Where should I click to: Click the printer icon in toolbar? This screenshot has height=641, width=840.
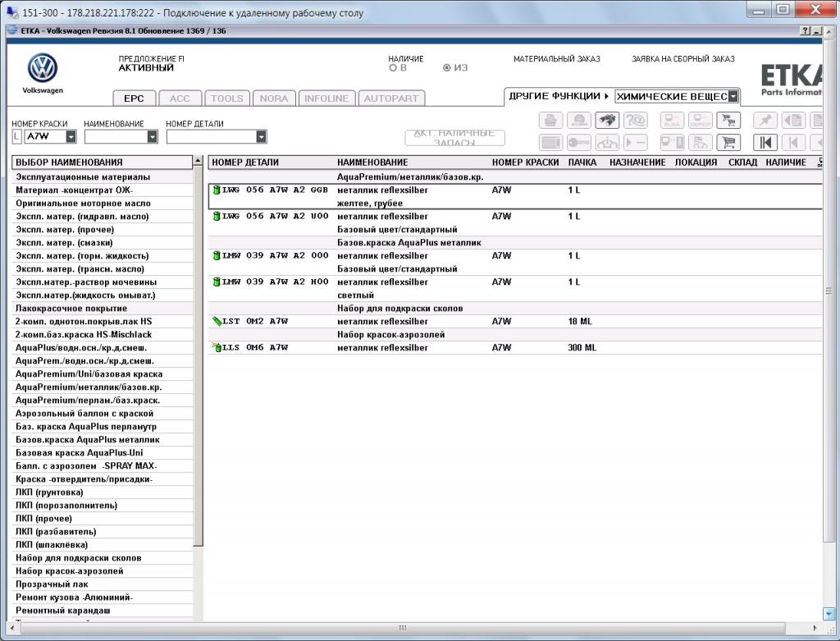(x=550, y=120)
